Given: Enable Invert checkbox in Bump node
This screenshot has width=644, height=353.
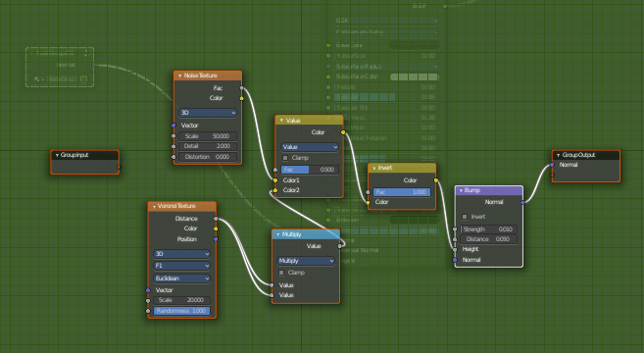Looking at the screenshot, I should coord(465,217).
